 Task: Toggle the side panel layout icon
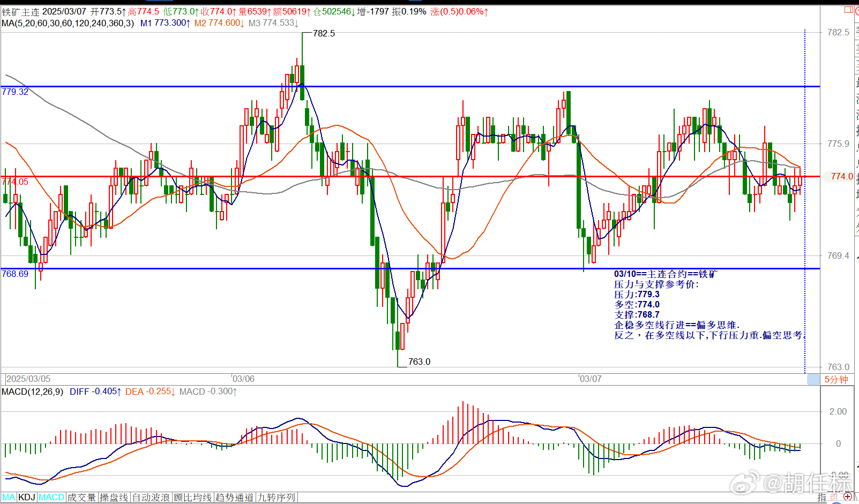[848, 10]
